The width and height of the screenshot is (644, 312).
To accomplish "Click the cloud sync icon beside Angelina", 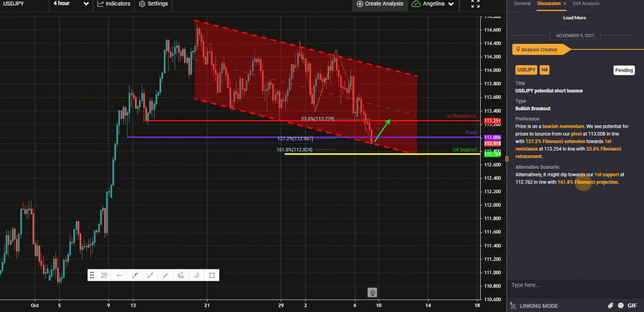I will point(416,4).
